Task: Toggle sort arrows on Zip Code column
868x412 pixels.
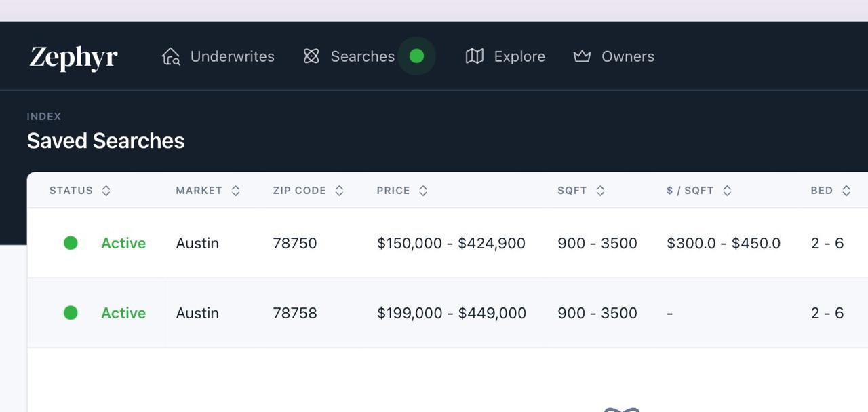Action: click(339, 191)
